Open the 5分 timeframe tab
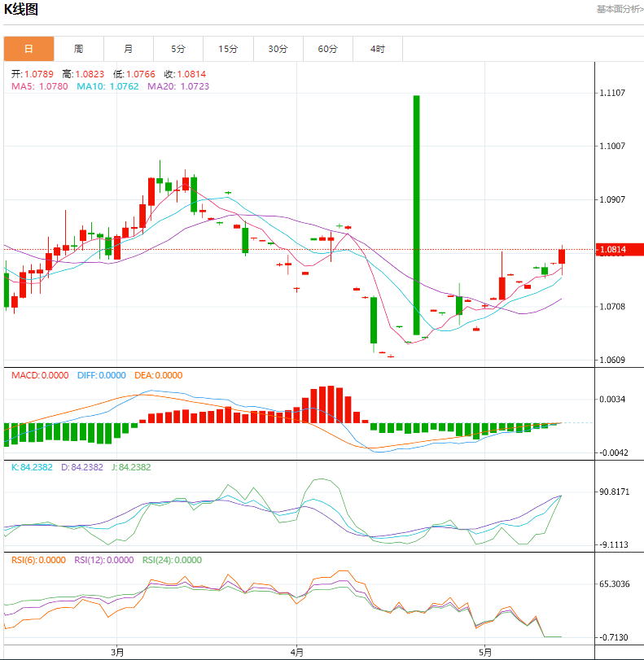 (x=178, y=49)
